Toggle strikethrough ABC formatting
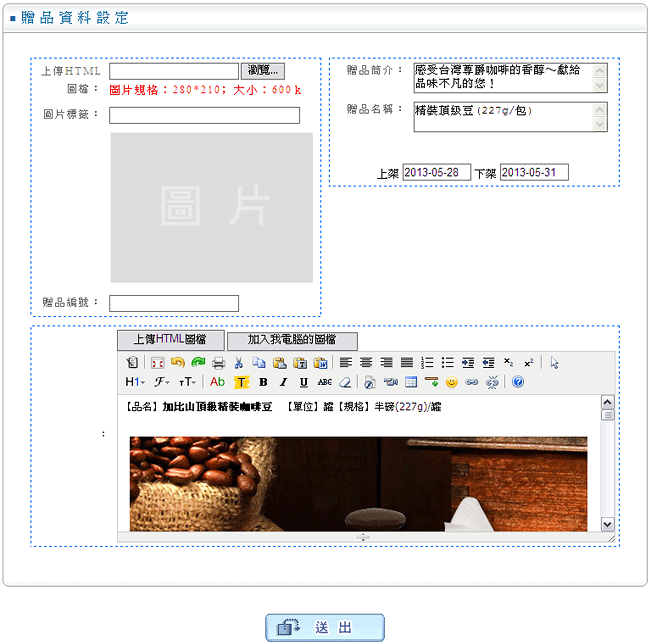The image size is (649, 643). pos(324,382)
